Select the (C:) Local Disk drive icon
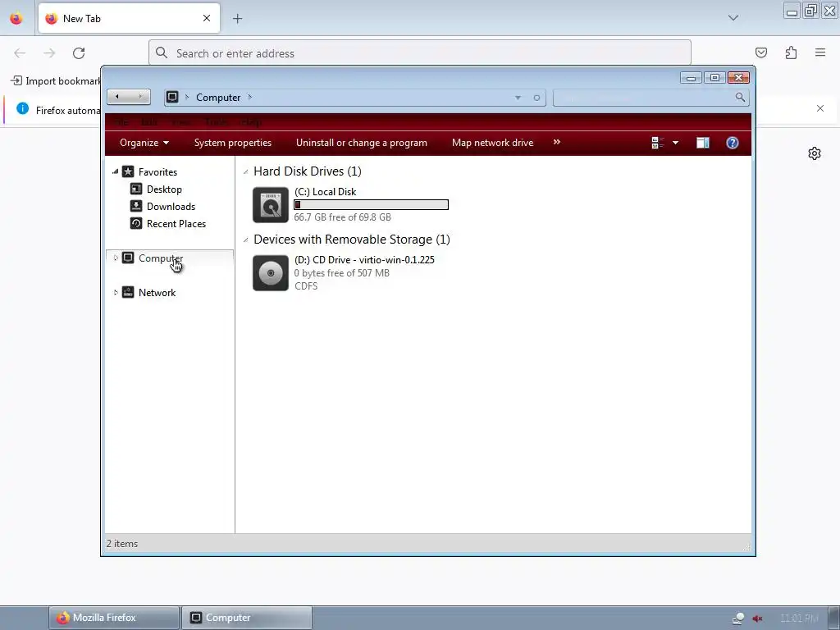840x630 pixels. (271, 204)
